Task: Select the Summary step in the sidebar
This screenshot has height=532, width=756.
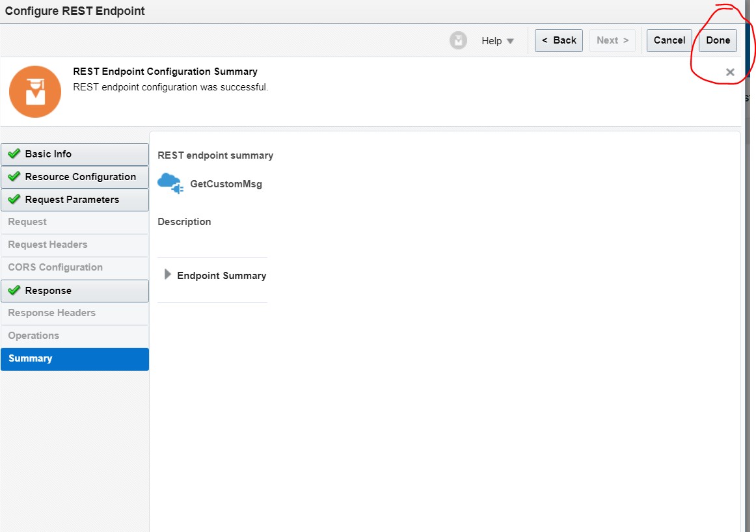Action: (x=75, y=358)
